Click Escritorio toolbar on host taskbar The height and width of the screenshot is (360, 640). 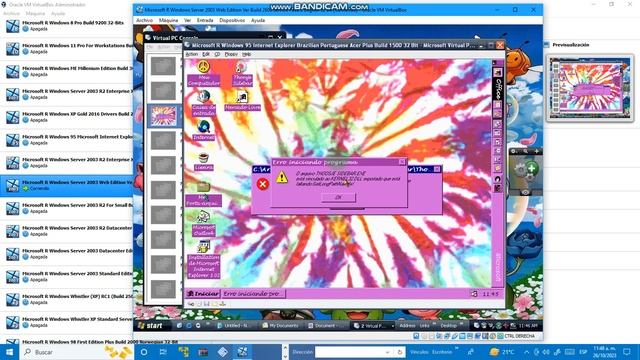pos(442,352)
